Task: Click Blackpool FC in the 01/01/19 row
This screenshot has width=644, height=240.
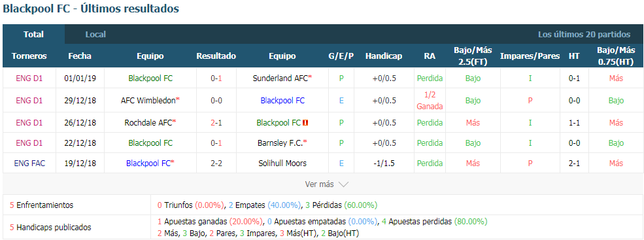Action: coord(150,78)
